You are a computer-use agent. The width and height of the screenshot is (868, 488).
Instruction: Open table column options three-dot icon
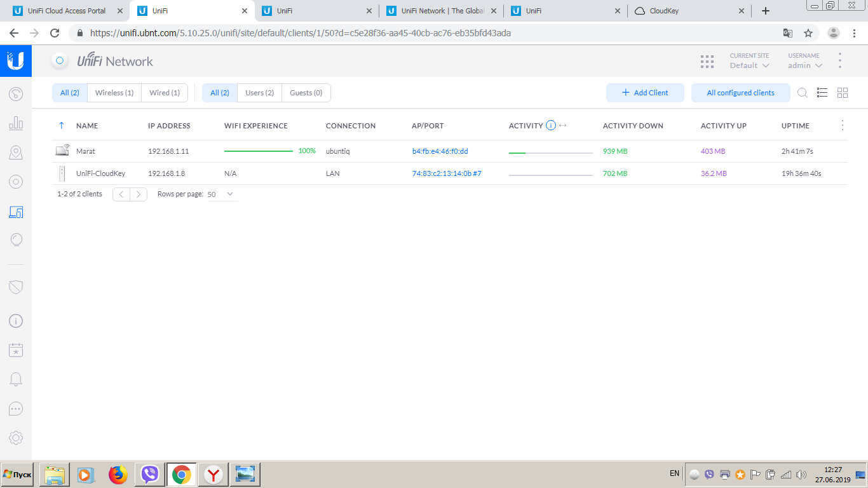(843, 125)
